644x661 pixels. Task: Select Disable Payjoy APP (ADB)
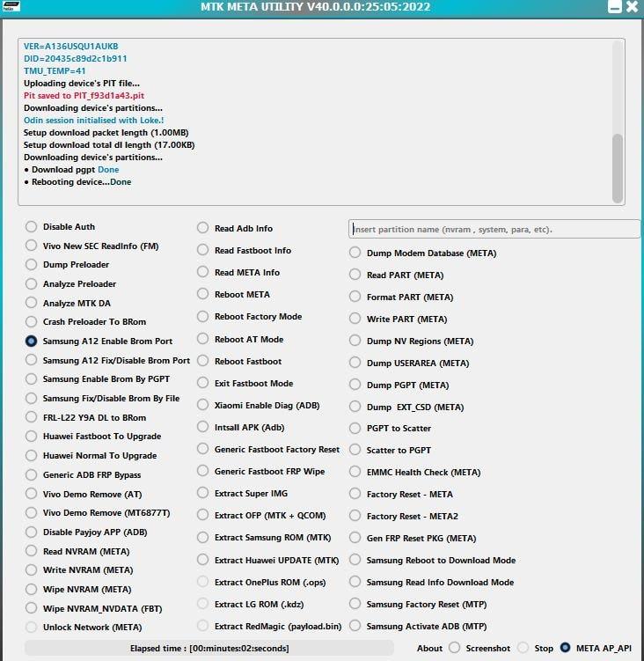[31, 532]
